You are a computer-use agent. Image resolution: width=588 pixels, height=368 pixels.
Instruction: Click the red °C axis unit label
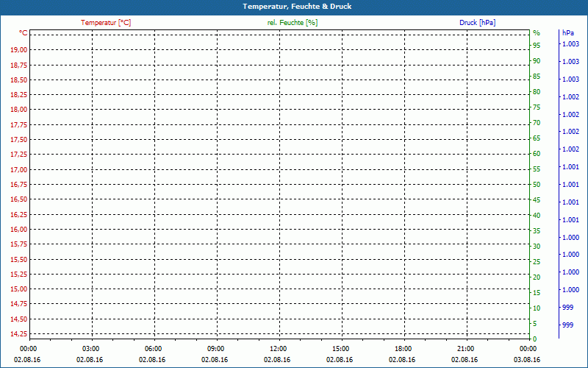[24, 33]
